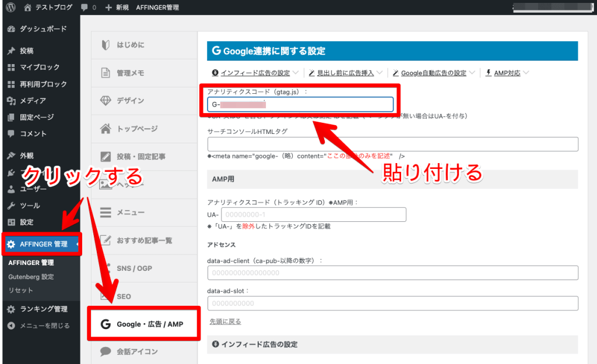Click the 管理メモ document icon
This screenshot has height=364, width=597.
(x=106, y=73)
